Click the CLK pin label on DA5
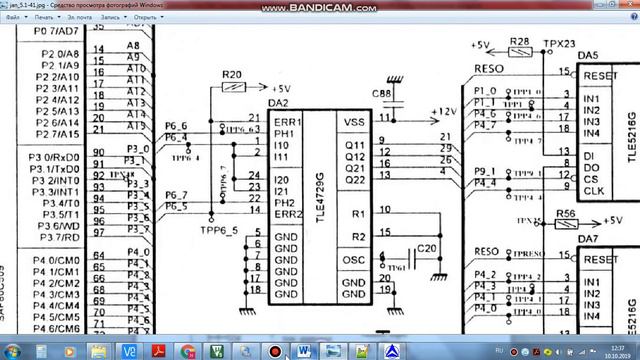Viewport: 640px width, 360px height. pyautogui.click(x=594, y=191)
